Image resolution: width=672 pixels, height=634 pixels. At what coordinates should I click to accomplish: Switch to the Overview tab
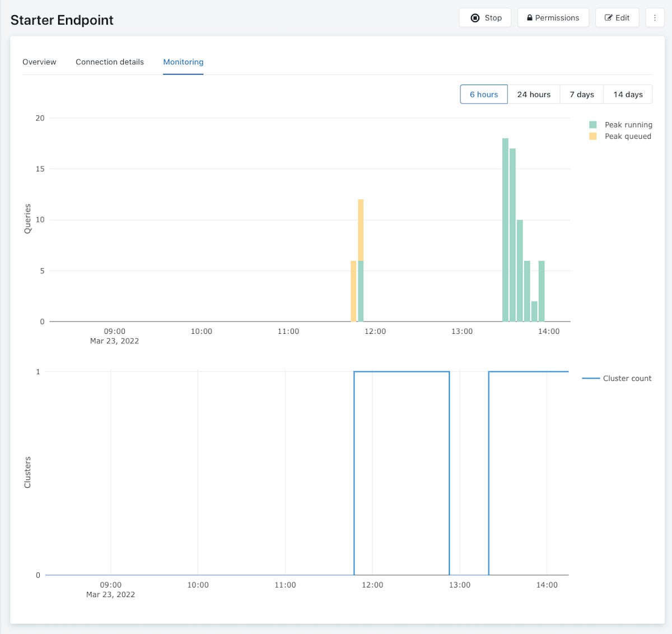pyautogui.click(x=39, y=62)
